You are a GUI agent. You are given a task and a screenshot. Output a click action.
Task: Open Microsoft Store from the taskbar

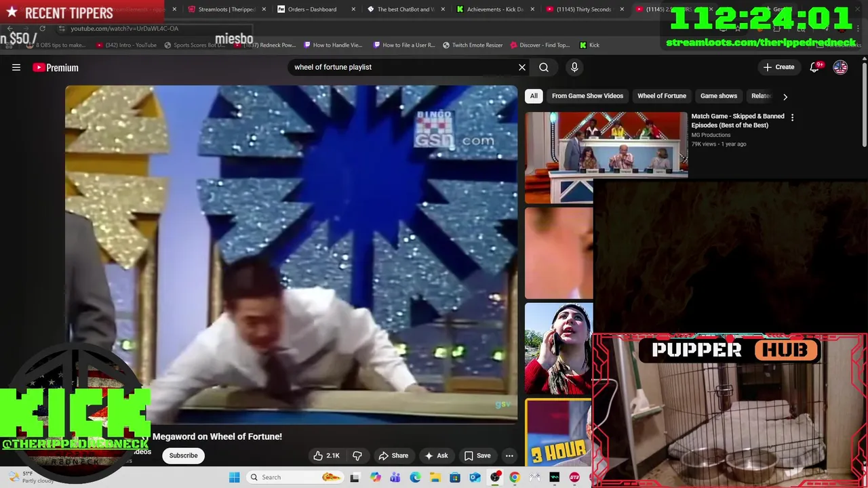click(455, 477)
